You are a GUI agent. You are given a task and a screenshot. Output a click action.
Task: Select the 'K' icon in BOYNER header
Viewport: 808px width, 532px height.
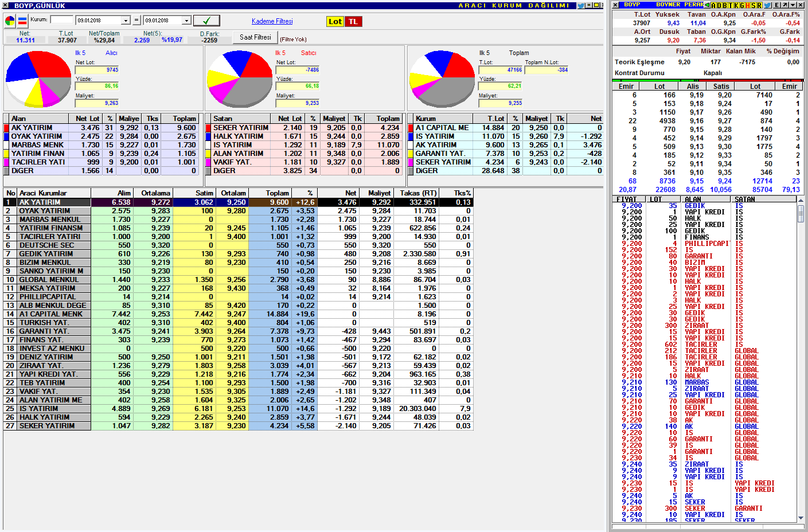click(x=736, y=5)
